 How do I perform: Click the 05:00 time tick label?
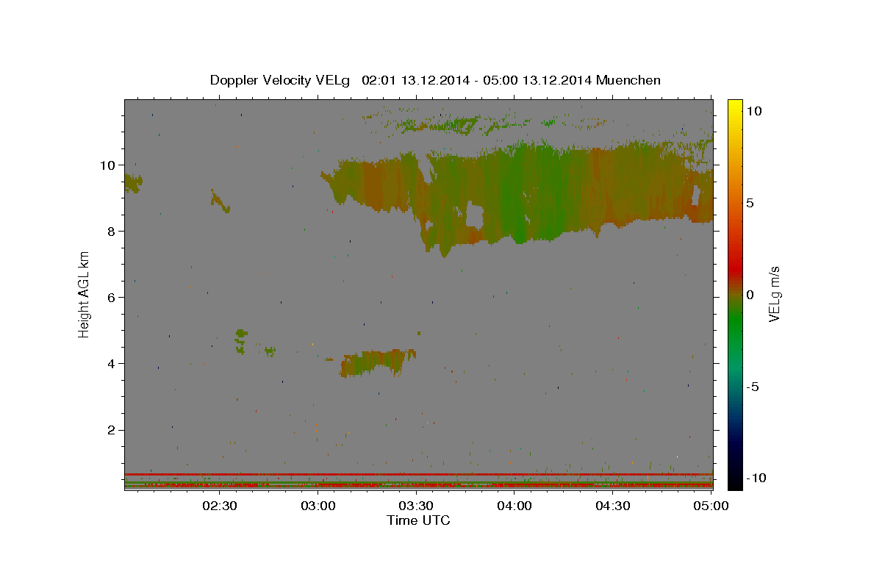(710, 506)
